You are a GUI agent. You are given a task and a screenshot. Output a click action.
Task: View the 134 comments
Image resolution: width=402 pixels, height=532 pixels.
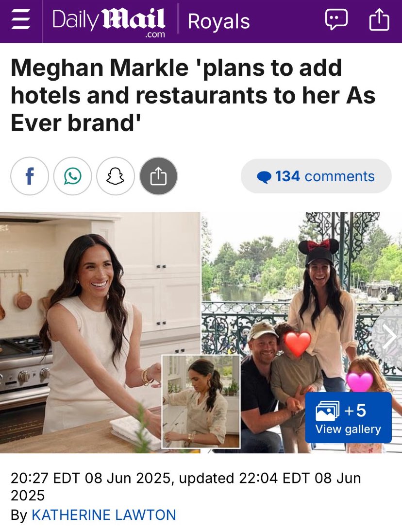click(x=316, y=176)
